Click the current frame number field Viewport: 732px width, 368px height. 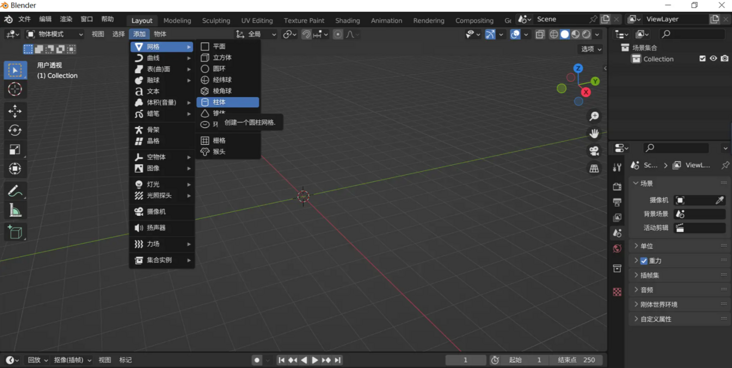(x=465, y=360)
